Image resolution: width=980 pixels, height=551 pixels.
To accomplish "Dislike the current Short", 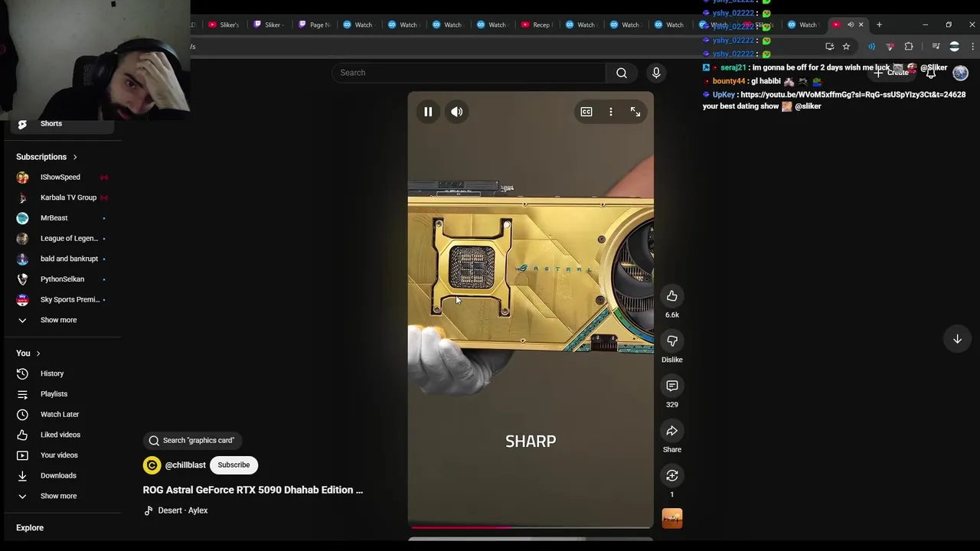I will pyautogui.click(x=672, y=341).
